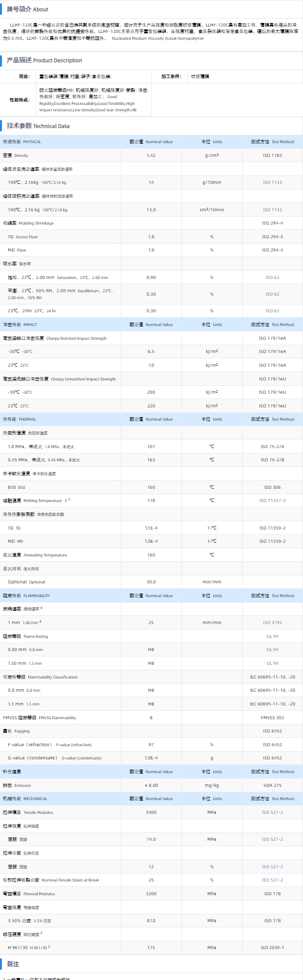
Task: Open ISO 527-2 link for 74.0 MPa row
Action: pyautogui.click(x=272, y=839)
